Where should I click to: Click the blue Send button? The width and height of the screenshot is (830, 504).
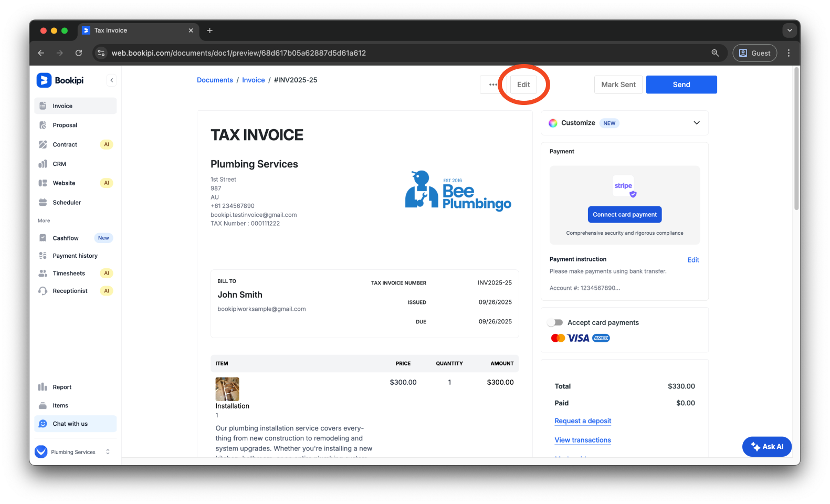point(681,85)
